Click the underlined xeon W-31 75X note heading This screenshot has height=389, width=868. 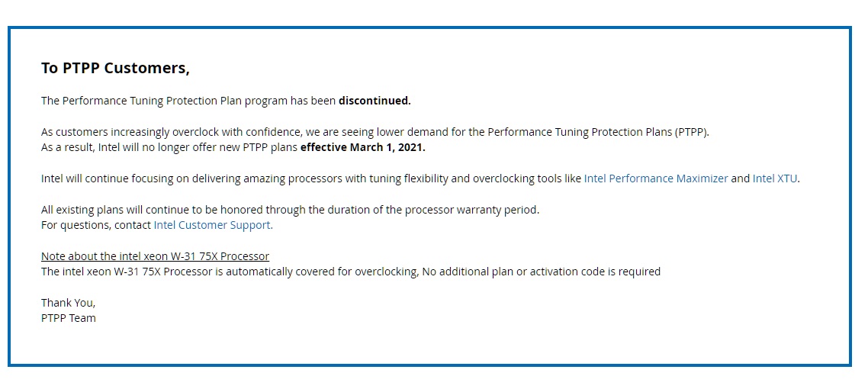(x=155, y=256)
